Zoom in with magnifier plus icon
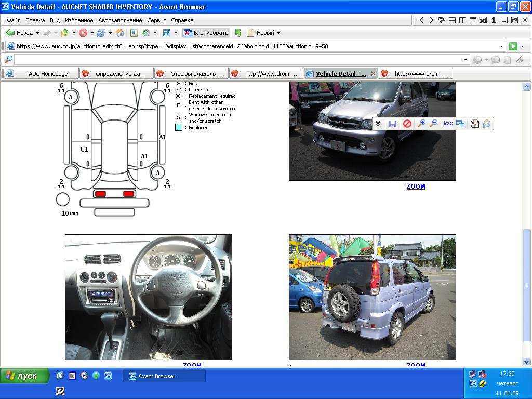The image size is (532, 399). click(422, 124)
